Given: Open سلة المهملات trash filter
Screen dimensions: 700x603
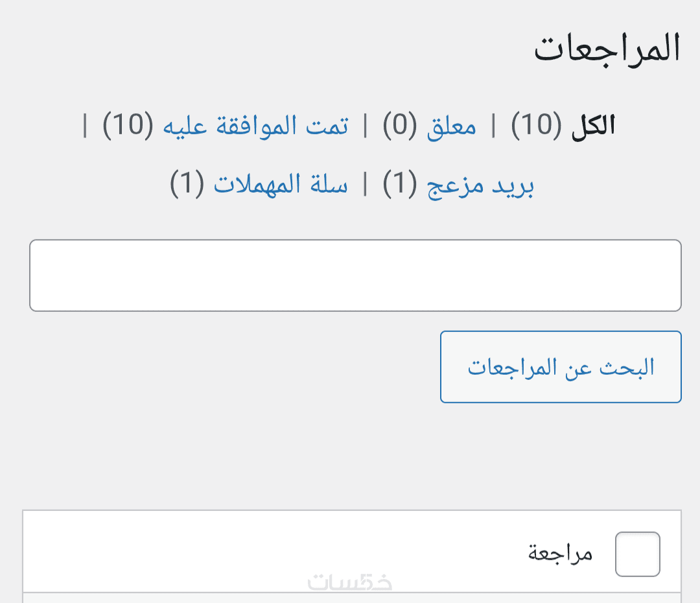Looking at the screenshot, I should pos(281,185).
